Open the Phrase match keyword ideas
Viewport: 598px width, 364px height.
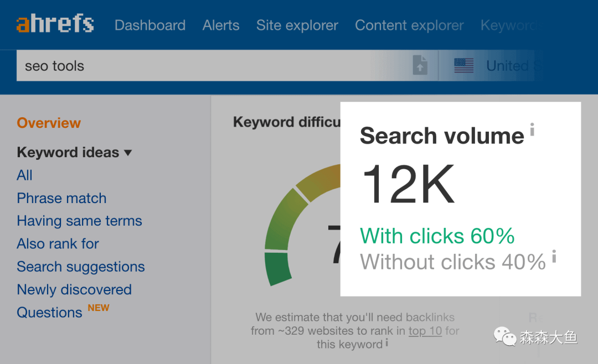[x=61, y=198]
